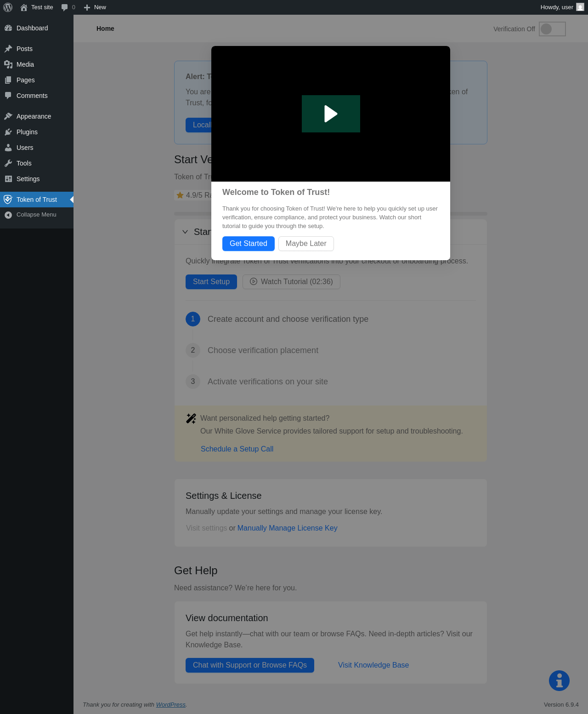Collapse the Start Setup section chevron

tap(185, 232)
